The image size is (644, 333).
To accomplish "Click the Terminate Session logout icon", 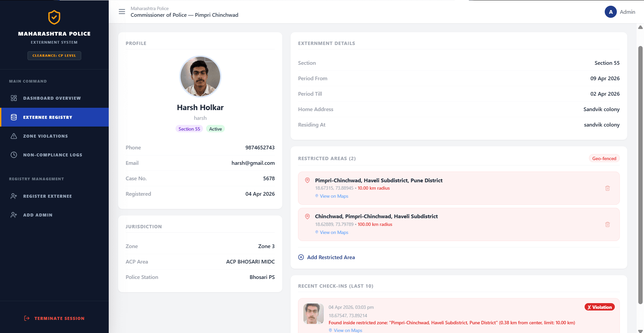I will coord(27,318).
